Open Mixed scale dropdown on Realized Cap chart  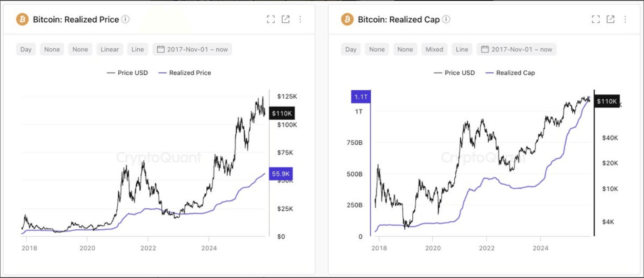click(x=434, y=49)
